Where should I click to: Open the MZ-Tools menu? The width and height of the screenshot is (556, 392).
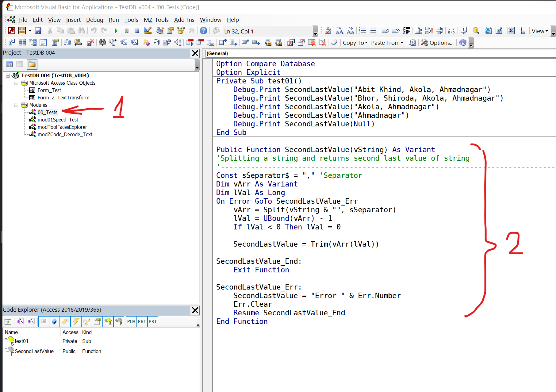pos(156,20)
